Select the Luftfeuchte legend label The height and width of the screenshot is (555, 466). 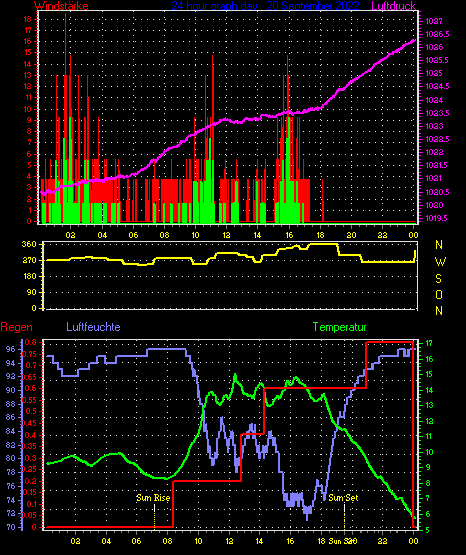(93, 327)
